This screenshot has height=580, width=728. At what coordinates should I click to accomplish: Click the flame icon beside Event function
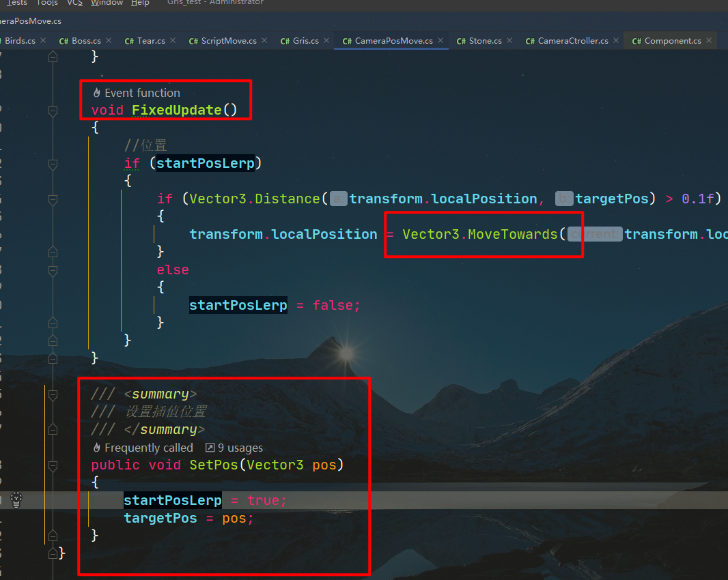click(x=97, y=93)
